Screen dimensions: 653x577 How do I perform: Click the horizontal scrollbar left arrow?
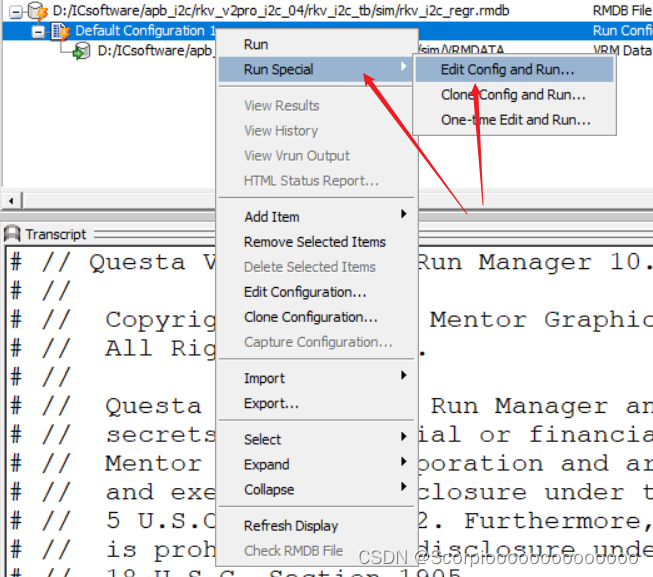pos(11,201)
